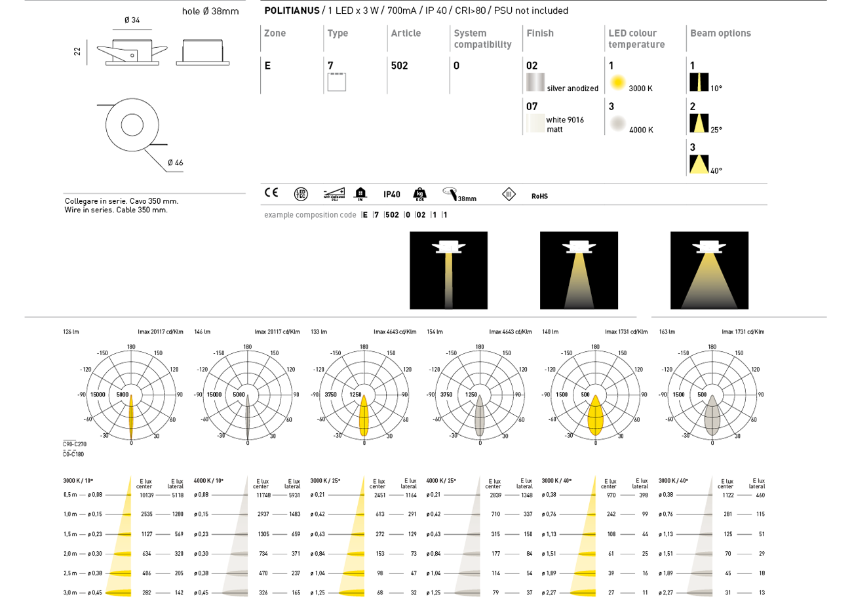This screenshot has height=616, width=852.
Task: Click the Zone column header
Action: (x=275, y=33)
